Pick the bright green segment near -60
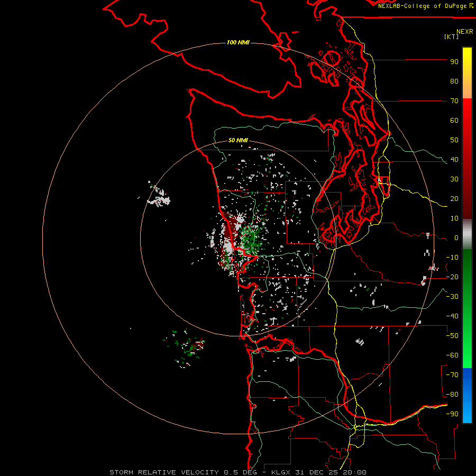The height and width of the screenshot is (476, 476). pyautogui.click(x=467, y=358)
